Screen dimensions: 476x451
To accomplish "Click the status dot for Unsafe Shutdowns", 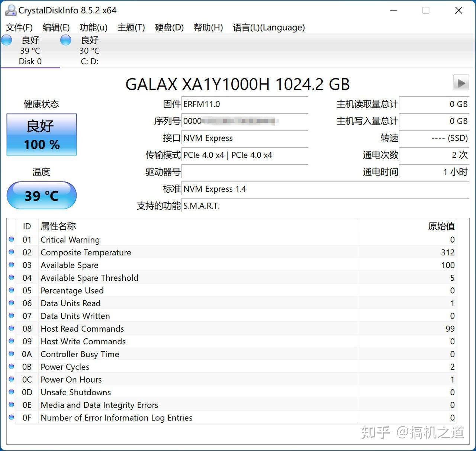I will tap(12, 392).
